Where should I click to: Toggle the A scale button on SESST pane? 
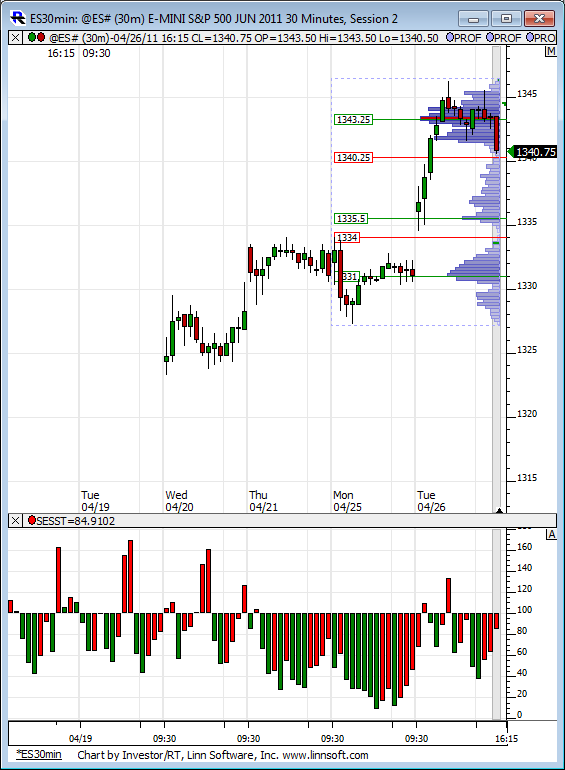551,534
